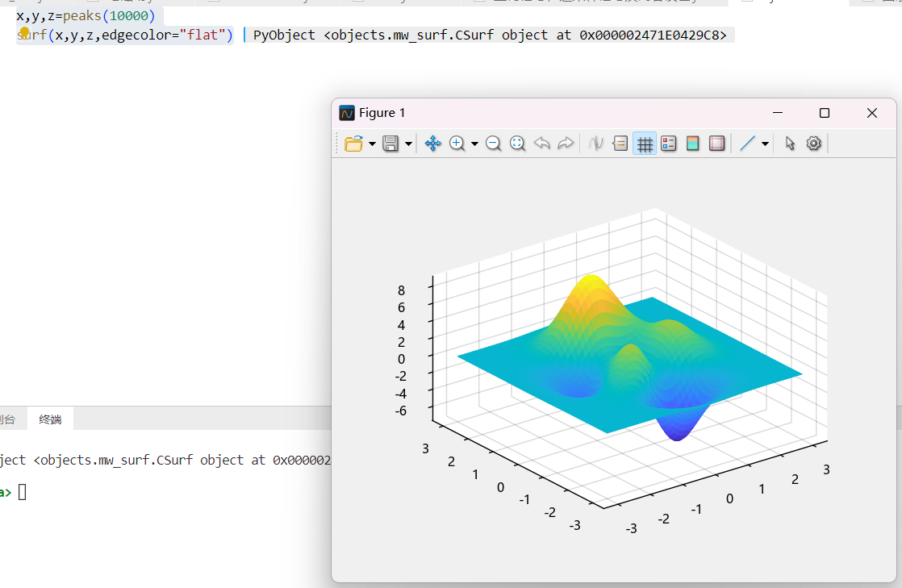
Task: Select the pan move tool
Action: [x=432, y=144]
